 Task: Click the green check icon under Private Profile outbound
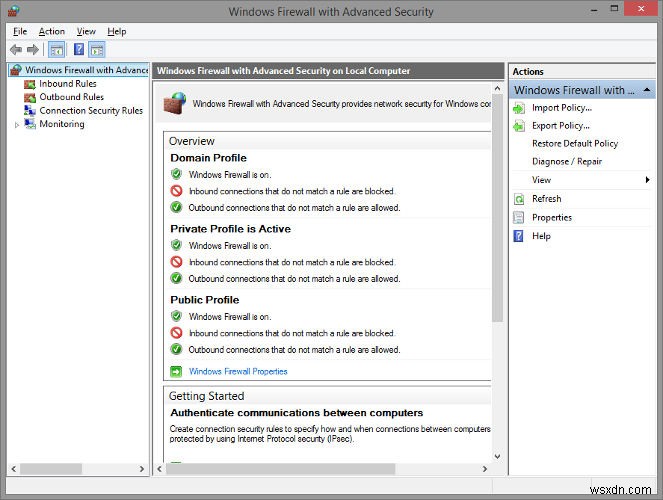coord(176,279)
